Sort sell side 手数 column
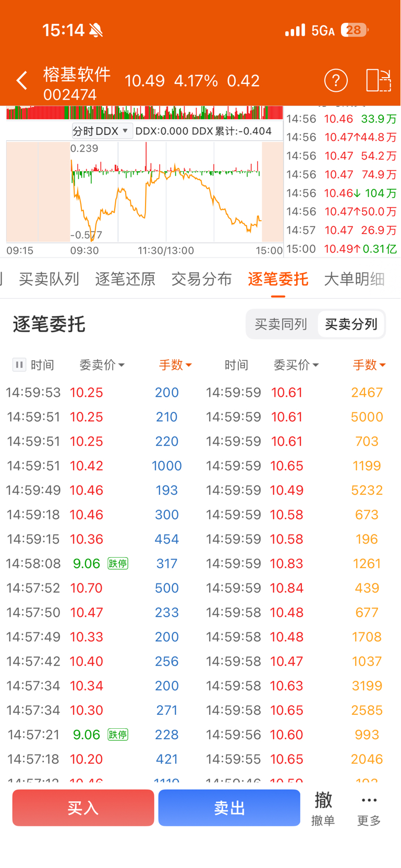Image resolution: width=401 pixels, height=868 pixels. 175,365
